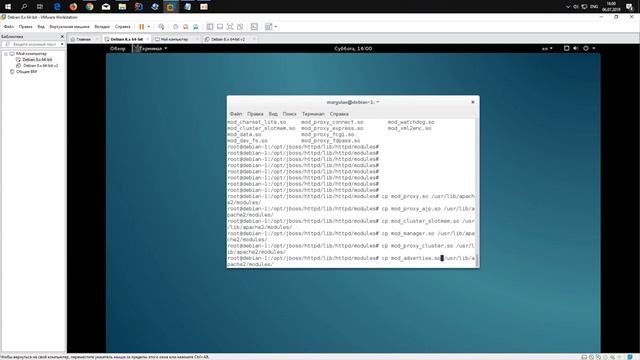Open File Explorer from the taskbar

tap(122, 7)
